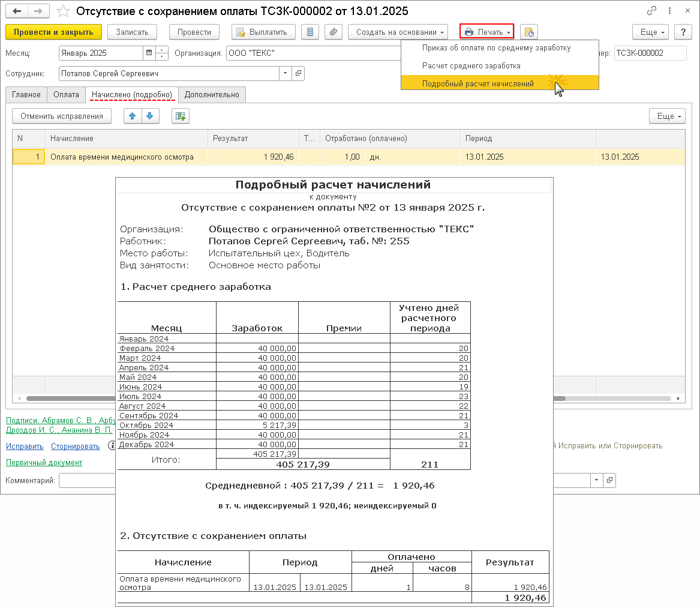The image size is (700, 608).
Task: Copy link to document via chain icon
Action: tap(652, 11)
